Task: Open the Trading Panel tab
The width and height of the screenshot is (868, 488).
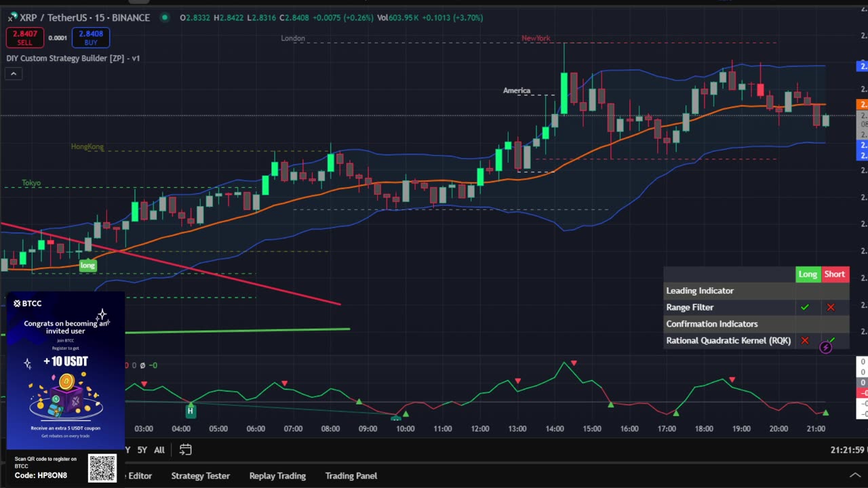Action: tap(351, 476)
